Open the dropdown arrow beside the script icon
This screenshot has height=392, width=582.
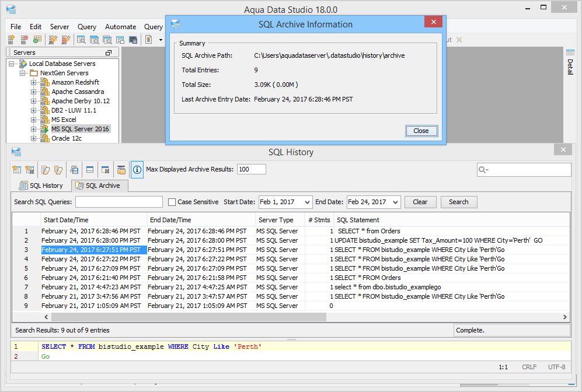pyautogui.click(x=161, y=40)
